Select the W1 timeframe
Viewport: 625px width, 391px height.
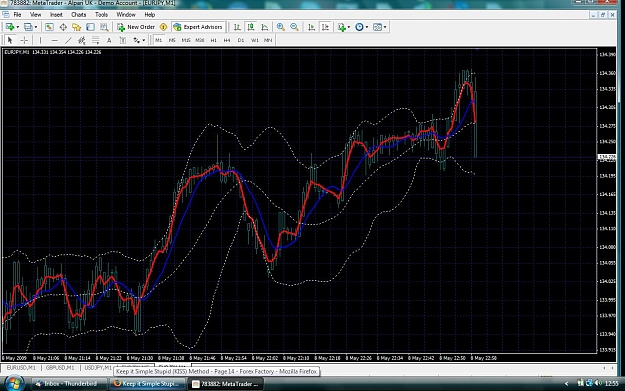click(255, 40)
